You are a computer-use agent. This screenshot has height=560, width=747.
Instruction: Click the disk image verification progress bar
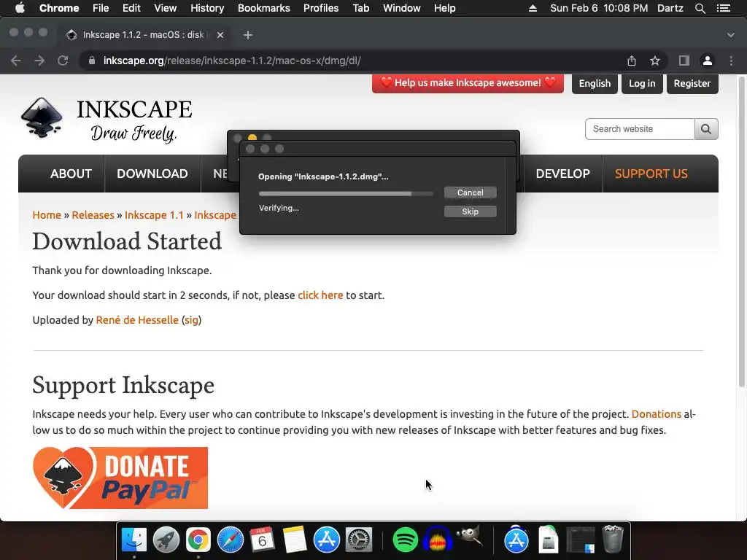click(x=346, y=193)
